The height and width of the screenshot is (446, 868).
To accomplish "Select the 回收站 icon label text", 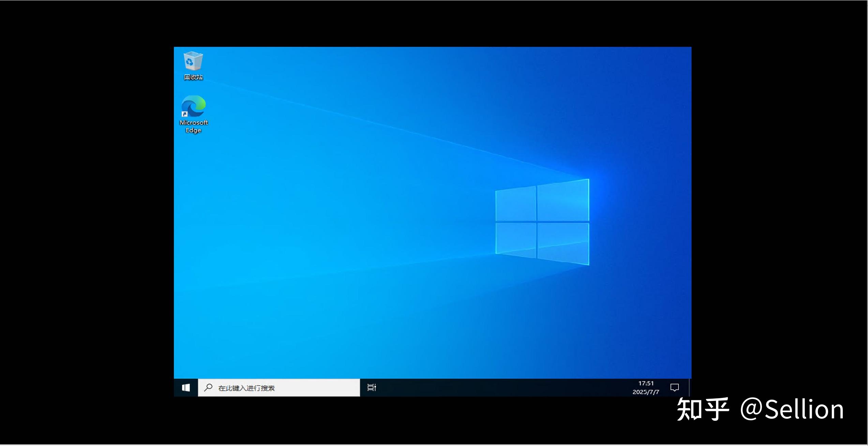I will pos(193,78).
